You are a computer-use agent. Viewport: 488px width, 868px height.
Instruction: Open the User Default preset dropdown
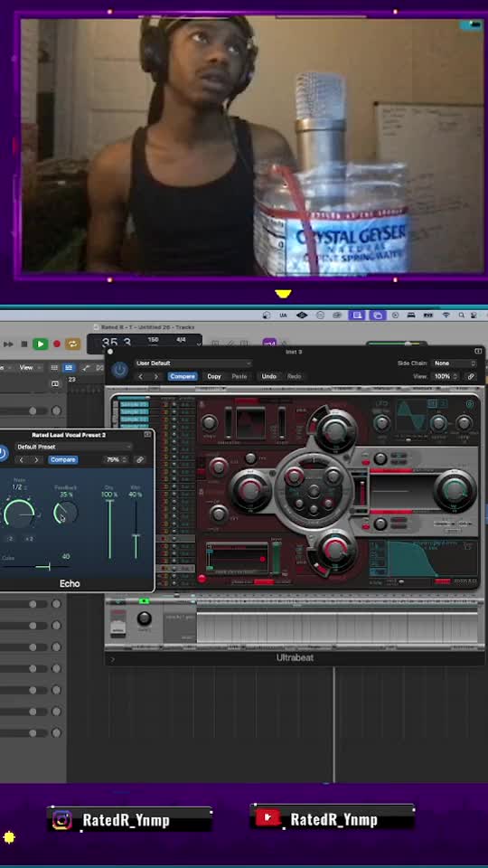tap(192, 363)
